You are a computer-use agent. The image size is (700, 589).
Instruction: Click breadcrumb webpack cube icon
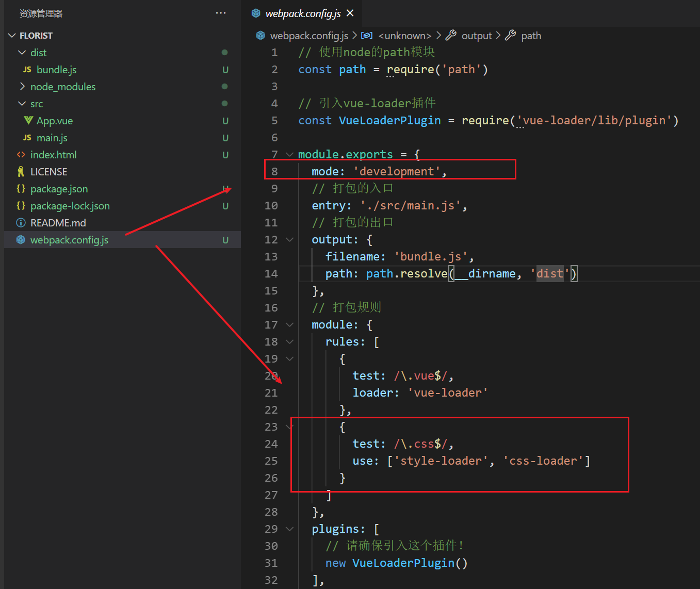(x=261, y=35)
